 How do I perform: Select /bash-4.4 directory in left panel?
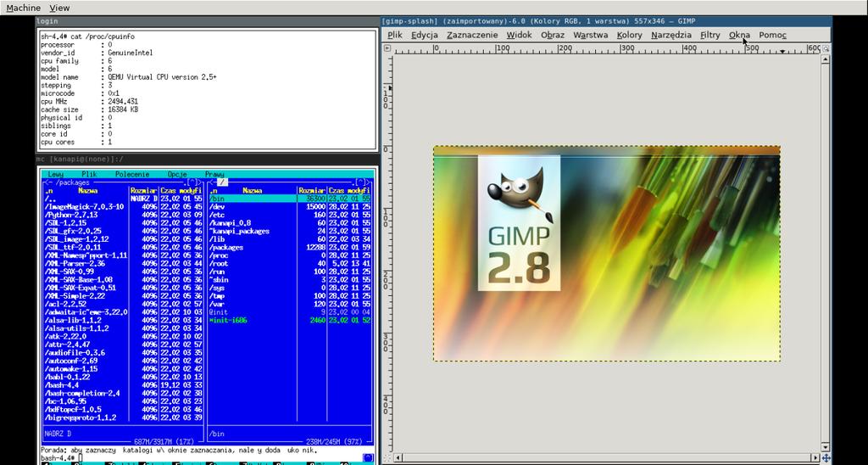[123, 384]
